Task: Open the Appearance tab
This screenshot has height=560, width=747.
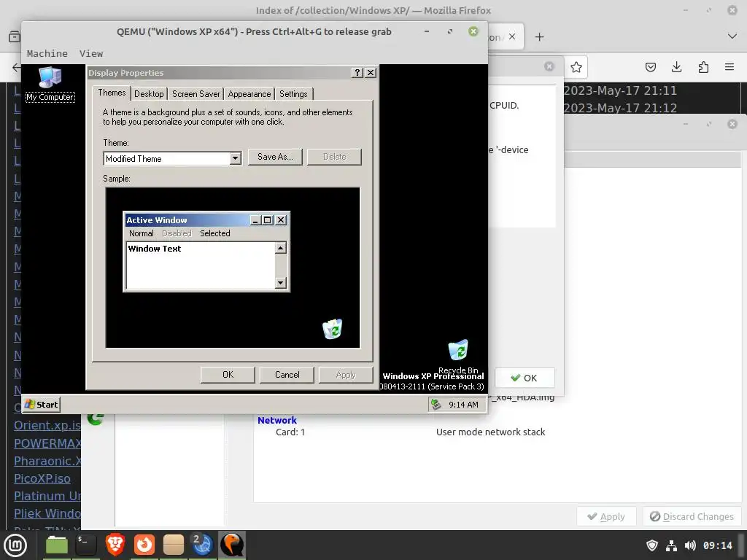Action: point(249,94)
